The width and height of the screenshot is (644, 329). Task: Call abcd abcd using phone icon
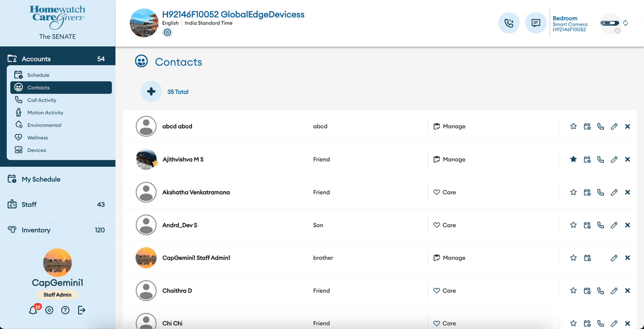coord(600,126)
